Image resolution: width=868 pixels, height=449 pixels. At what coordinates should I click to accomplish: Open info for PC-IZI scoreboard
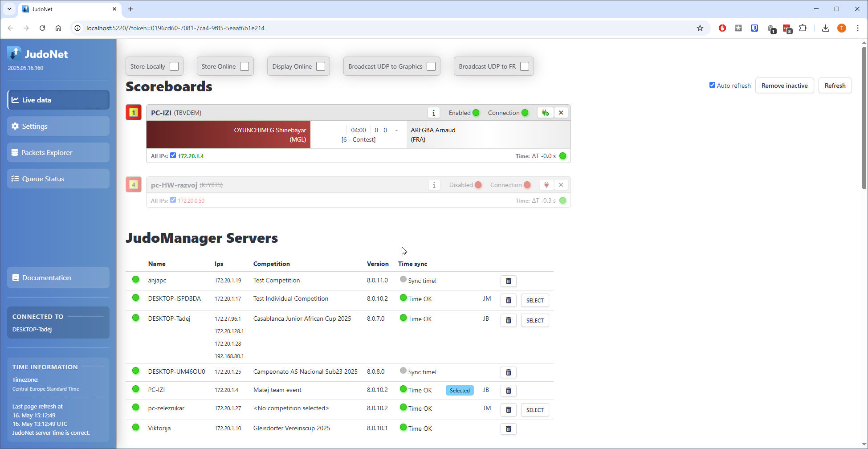(x=433, y=113)
